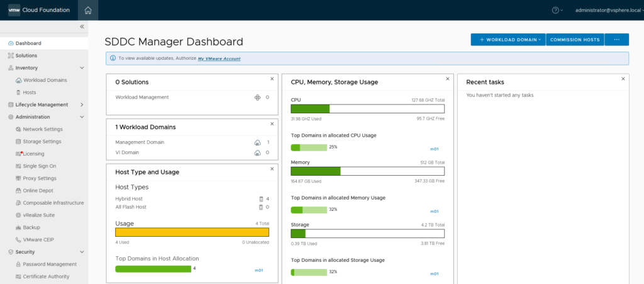Viewport: 644px width, 284px height.
Task: Expand the Lifecycle Management chevron
Action: (x=82, y=105)
